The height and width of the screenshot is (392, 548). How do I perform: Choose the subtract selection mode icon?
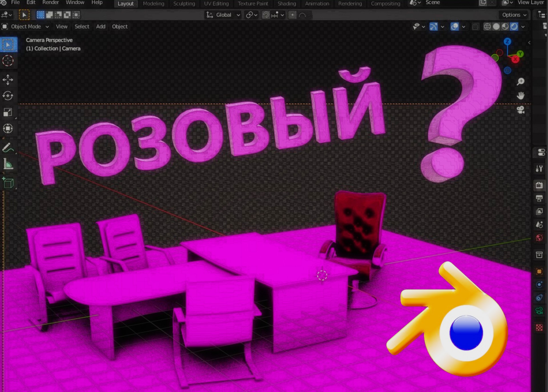tap(58, 15)
